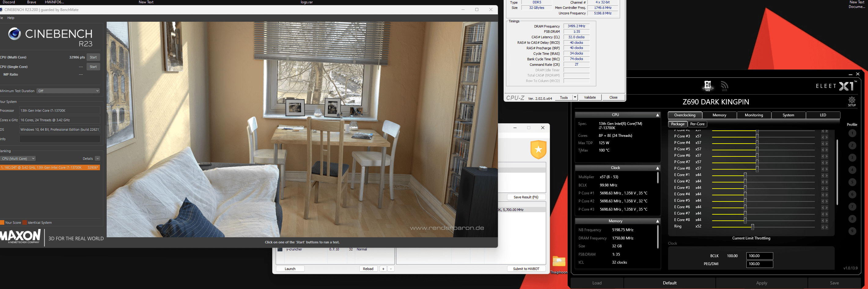Select the i7-13700K ranking entry in Cinebench
Image resolution: width=868 pixels, height=289 pixels.
pos(50,167)
